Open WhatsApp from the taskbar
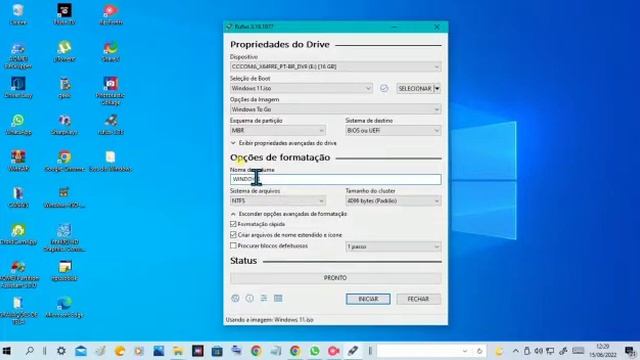This screenshot has height=360, width=640. pos(315,351)
